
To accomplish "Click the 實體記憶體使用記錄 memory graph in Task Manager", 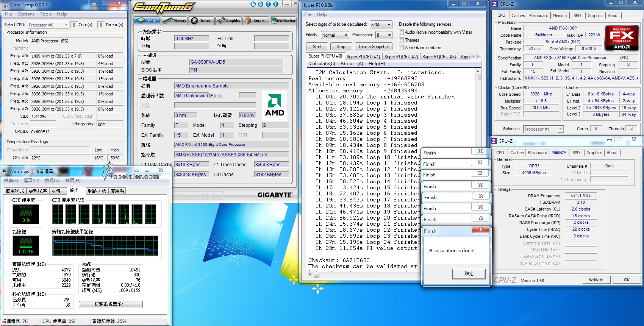I will click(105, 245).
